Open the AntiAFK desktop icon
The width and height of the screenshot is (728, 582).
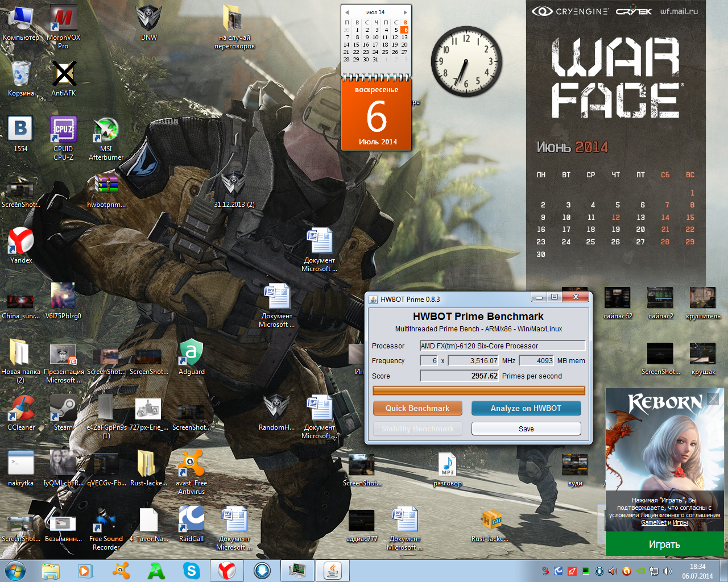[x=63, y=78]
